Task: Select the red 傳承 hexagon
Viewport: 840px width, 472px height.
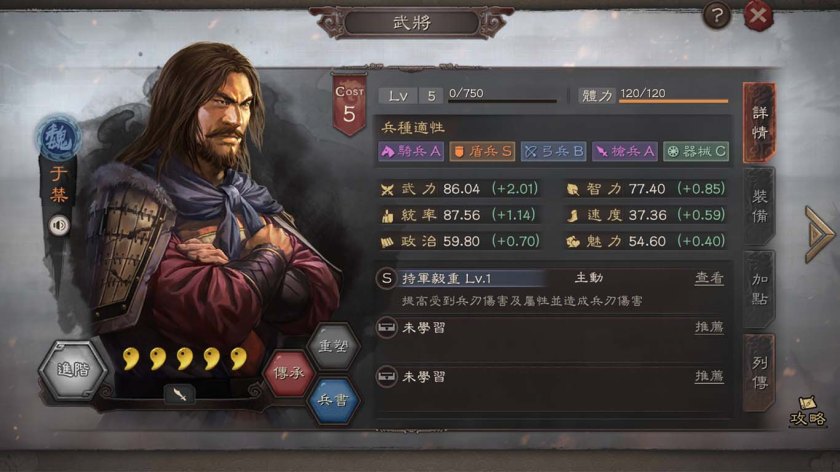Action: pyautogui.click(x=288, y=373)
